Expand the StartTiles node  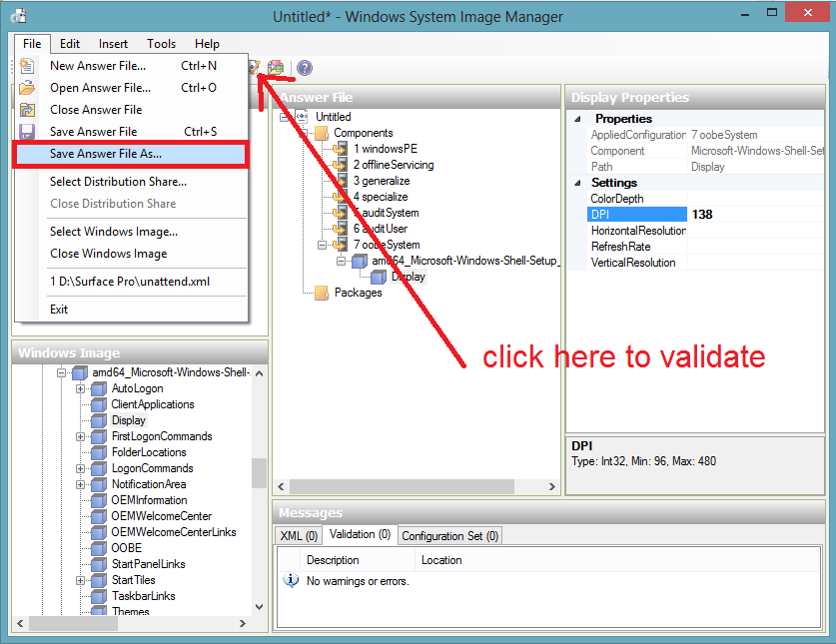(x=80, y=580)
